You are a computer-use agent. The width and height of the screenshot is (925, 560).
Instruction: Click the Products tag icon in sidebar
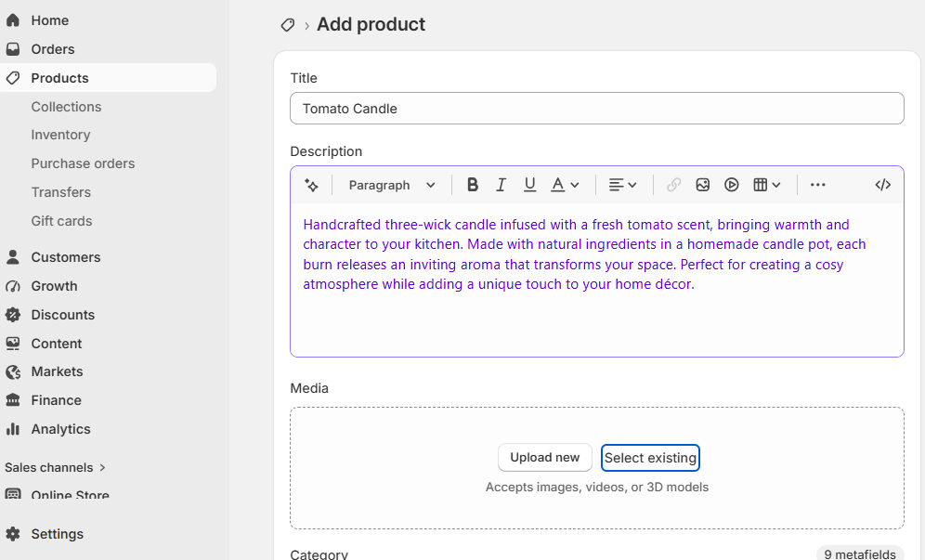[13, 78]
